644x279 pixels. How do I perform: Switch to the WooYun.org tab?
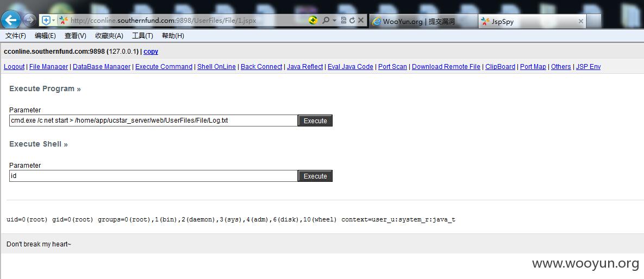pos(423,21)
